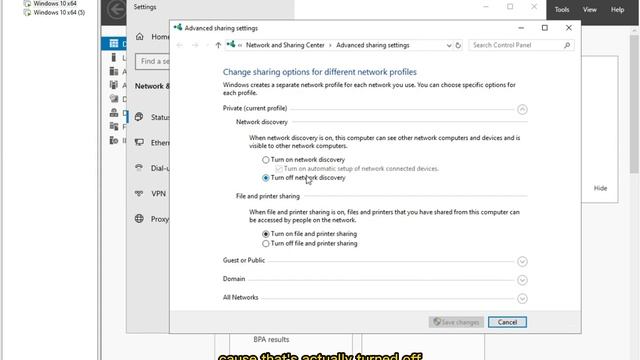The image size is (640, 360).
Task: Click Hide link in Server Manager panel
Action: [600, 188]
